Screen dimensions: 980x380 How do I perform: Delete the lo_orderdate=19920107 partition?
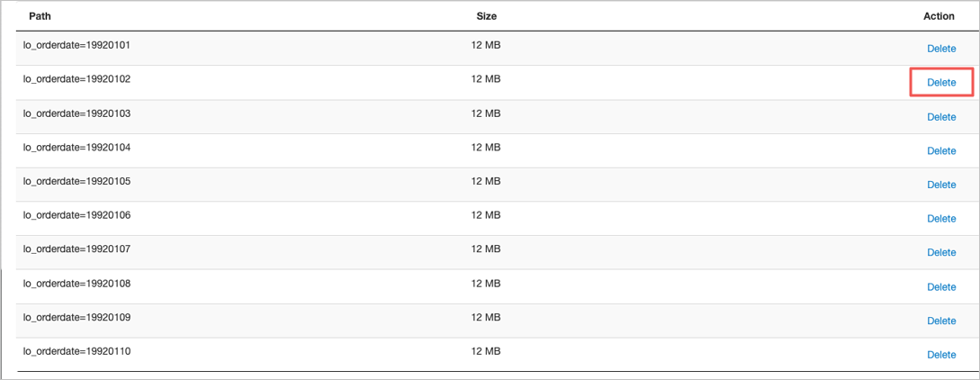(x=941, y=252)
